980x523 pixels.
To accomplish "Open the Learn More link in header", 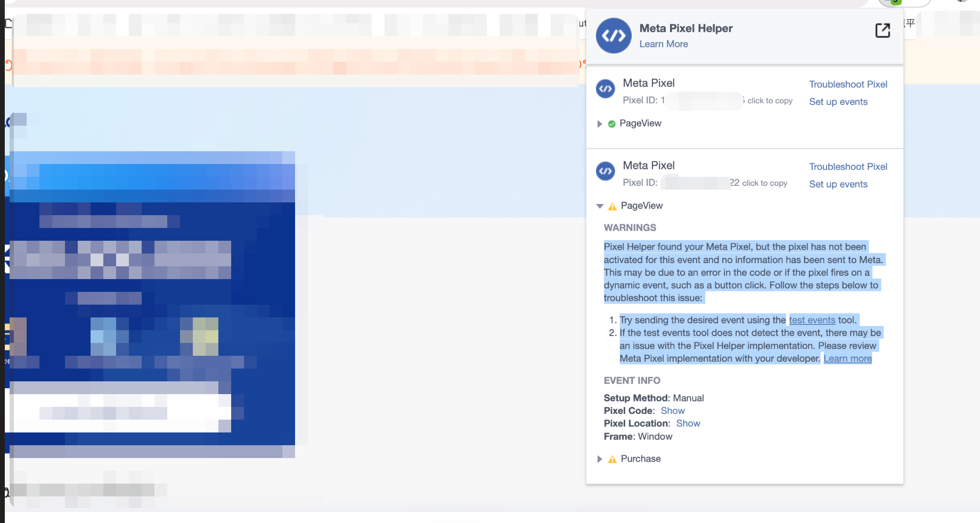I will pyautogui.click(x=664, y=44).
